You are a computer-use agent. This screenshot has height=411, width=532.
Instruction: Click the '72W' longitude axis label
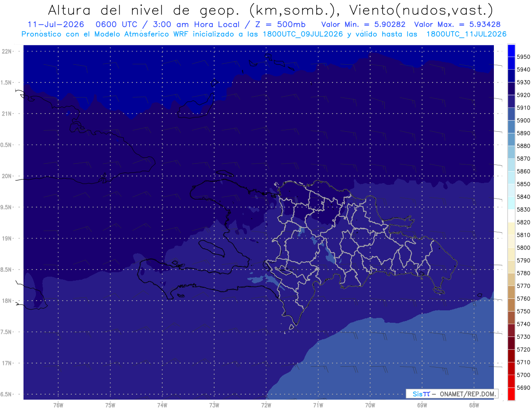[266, 405]
